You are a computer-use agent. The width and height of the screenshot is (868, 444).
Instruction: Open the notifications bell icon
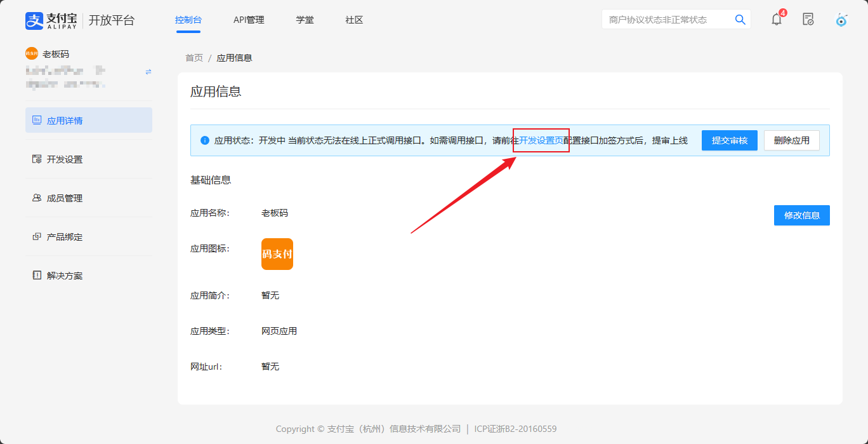pyautogui.click(x=777, y=20)
